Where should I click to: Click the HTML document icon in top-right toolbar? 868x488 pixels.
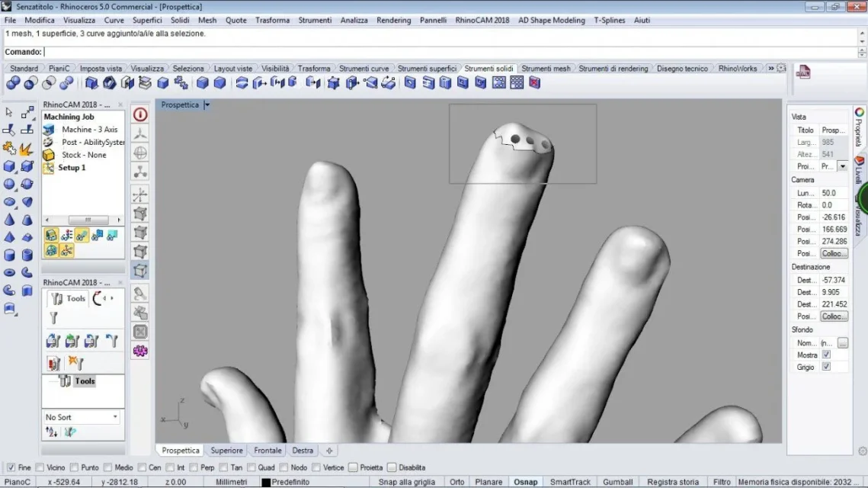[803, 72]
